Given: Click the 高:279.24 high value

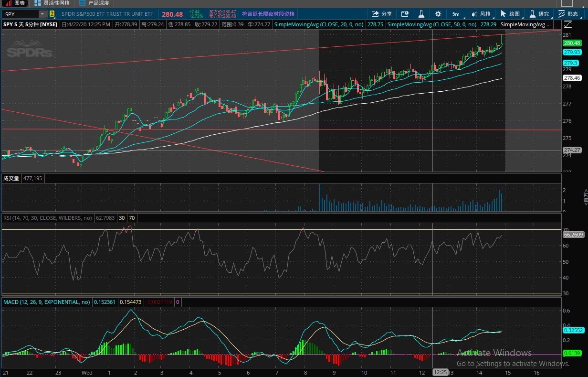Looking at the screenshot, I should click(x=153, y=24).
